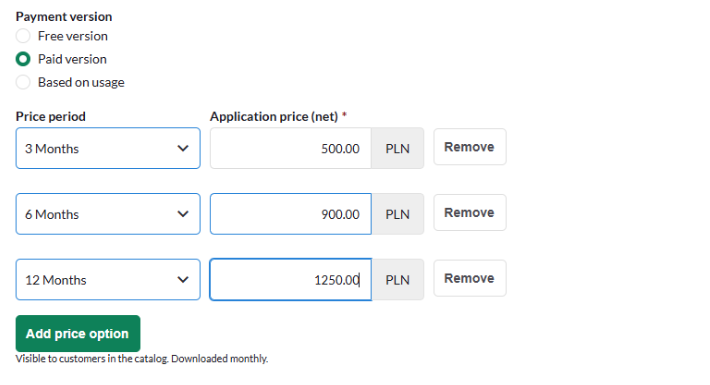Choose the Based on usage option
Screen dimensions: 710x385
pyautogui.click(x=23, y=82)
